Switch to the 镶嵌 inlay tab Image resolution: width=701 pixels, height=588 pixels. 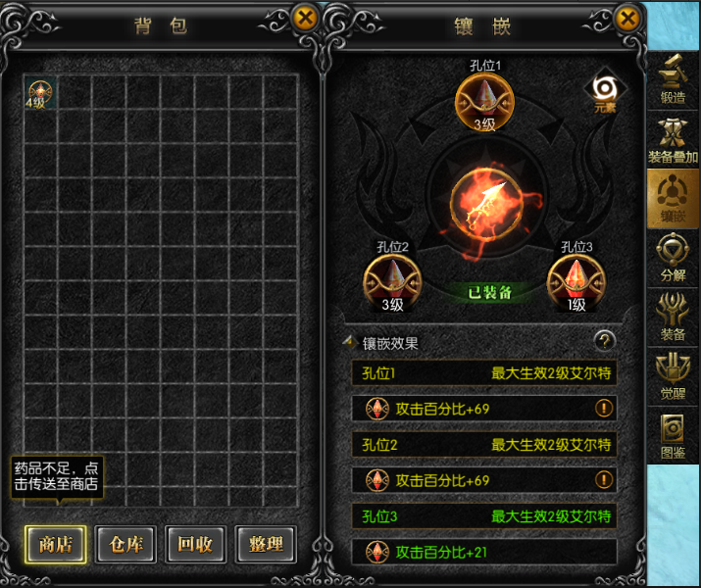tap(673, 199)
